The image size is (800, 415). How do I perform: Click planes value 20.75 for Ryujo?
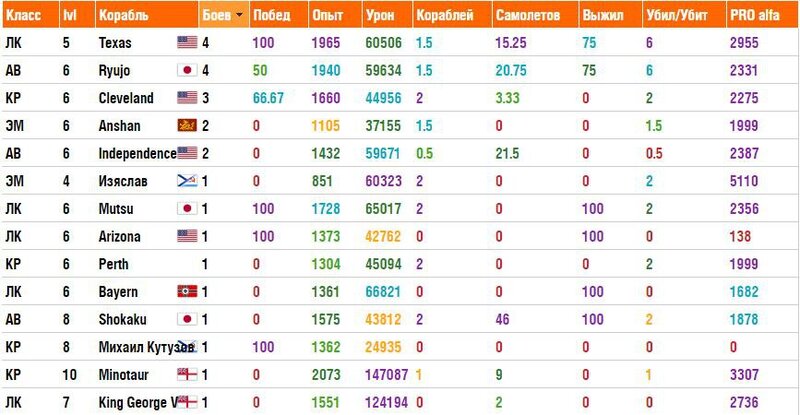pyautogui.click(x=511, y=70)
